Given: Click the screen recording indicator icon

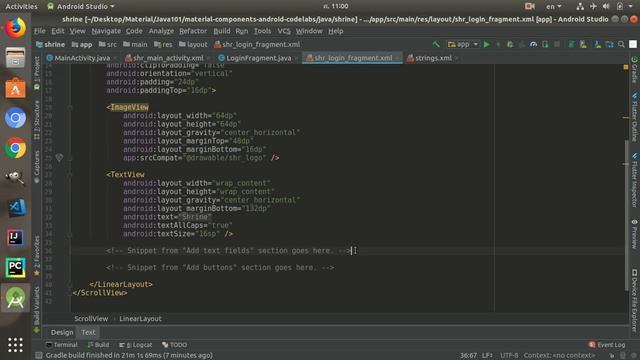Looking at the screenshot, I should tap(530, 6).
